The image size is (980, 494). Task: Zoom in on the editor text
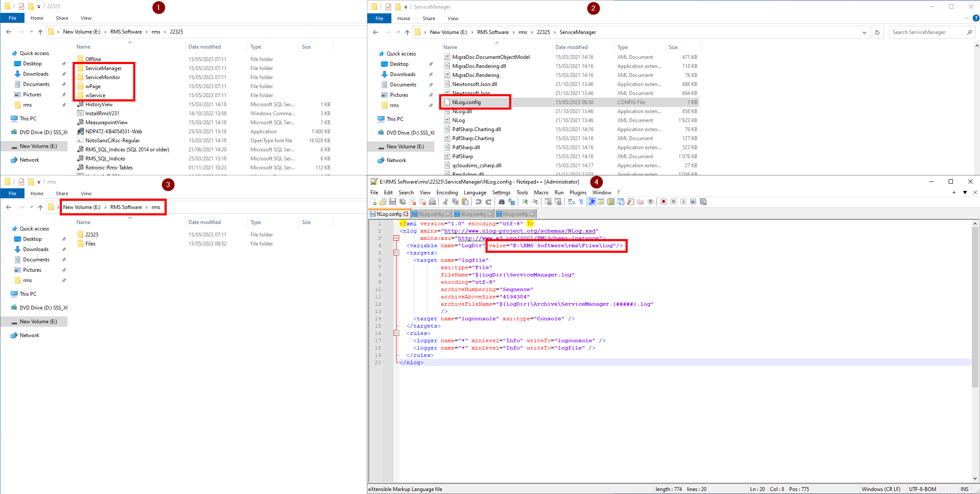(x=525, y=202)
